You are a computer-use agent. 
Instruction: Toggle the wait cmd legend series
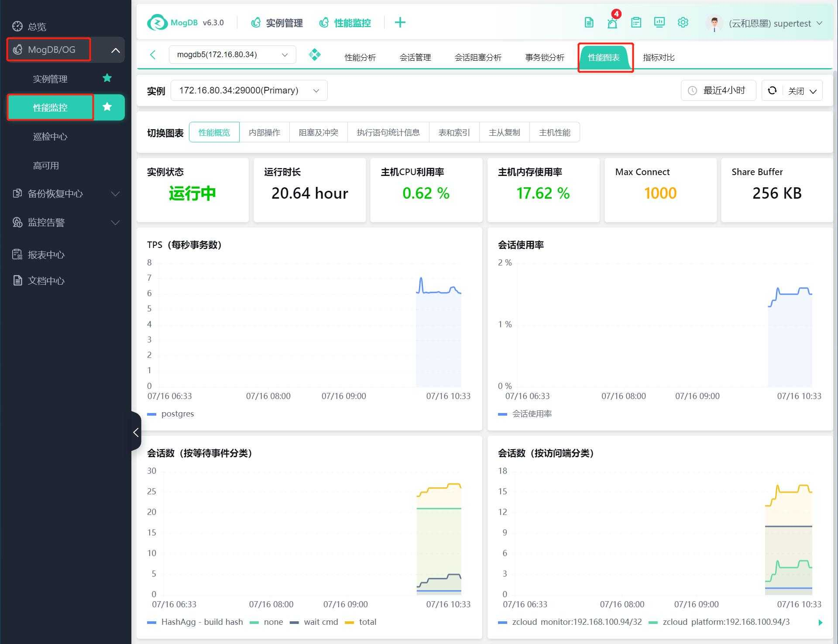tap(314, 622)
